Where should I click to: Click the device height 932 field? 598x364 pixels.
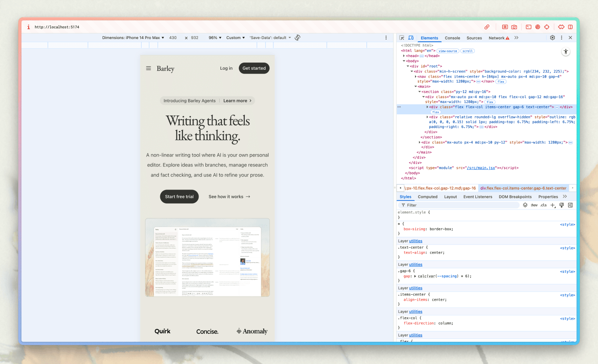[195, 38]
